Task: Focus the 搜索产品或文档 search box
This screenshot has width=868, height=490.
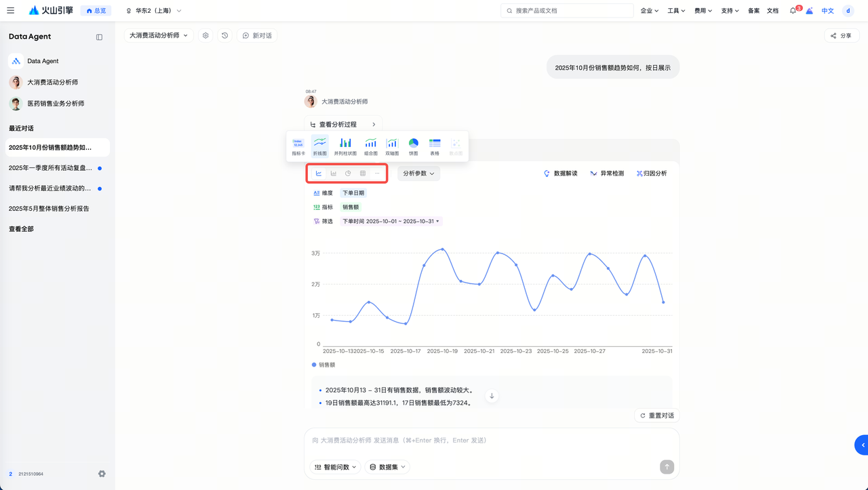Action: point(567,11)
